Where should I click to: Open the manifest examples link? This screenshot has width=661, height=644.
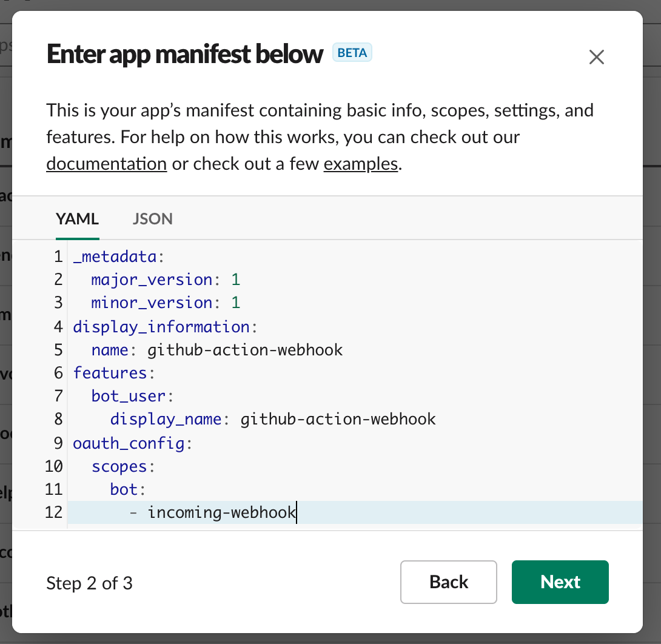(360, 163)
